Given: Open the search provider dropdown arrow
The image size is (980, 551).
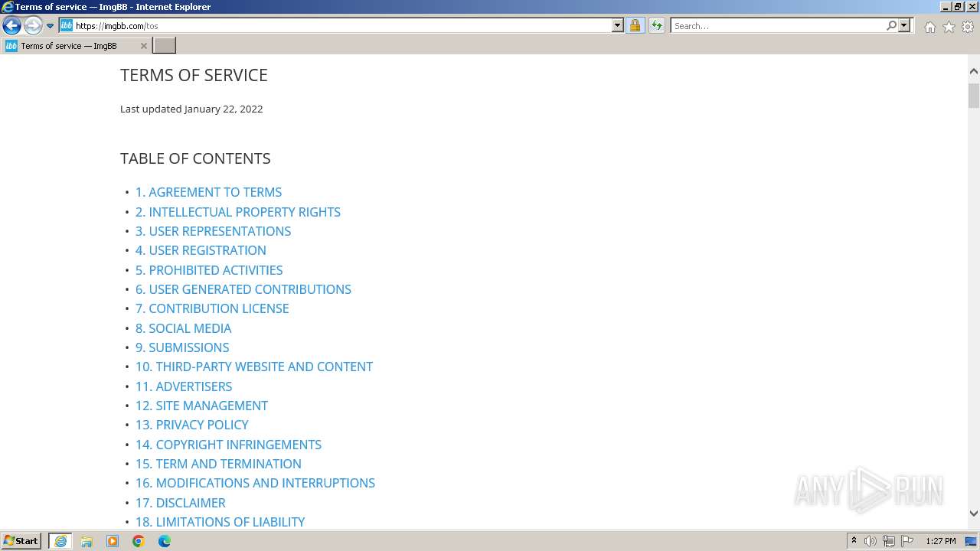Looking at the screenshot, I should (x=904, y=25).
